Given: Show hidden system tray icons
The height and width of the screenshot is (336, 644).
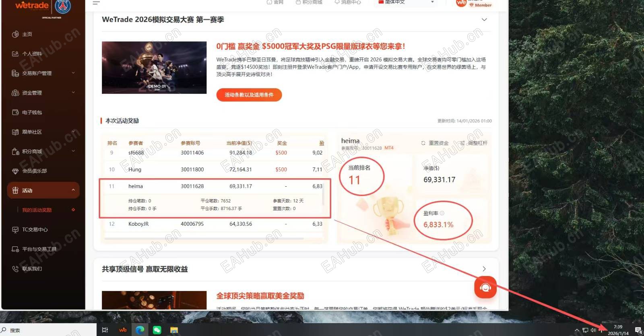Looking at the screenshot, I should [577, 330].
